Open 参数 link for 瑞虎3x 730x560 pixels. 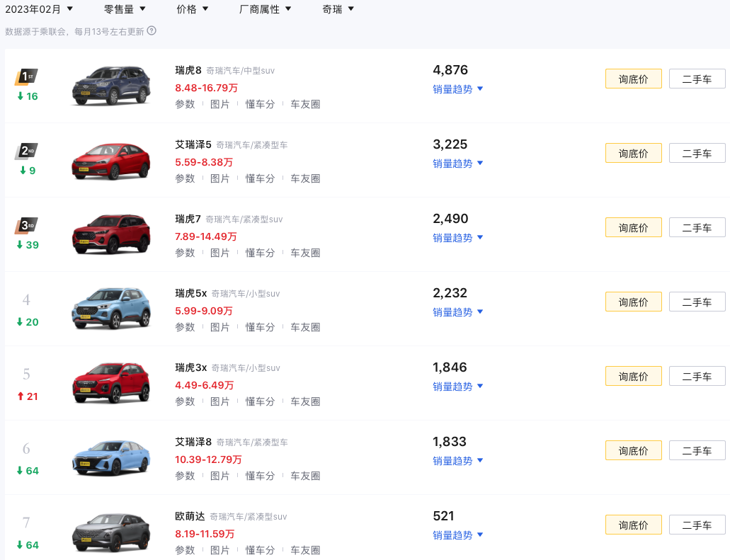tap(185, 401)
